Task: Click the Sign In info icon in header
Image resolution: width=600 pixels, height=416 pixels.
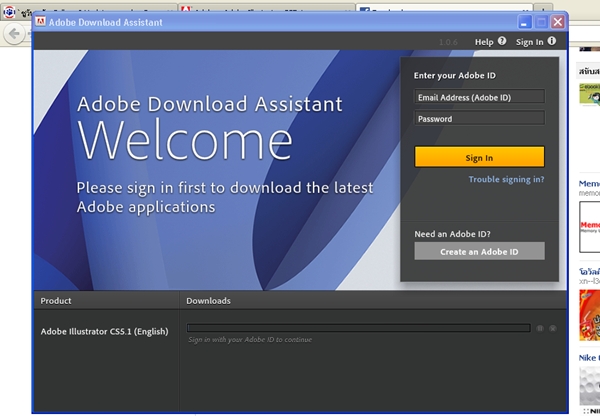Action: click(x=551, y=41)
